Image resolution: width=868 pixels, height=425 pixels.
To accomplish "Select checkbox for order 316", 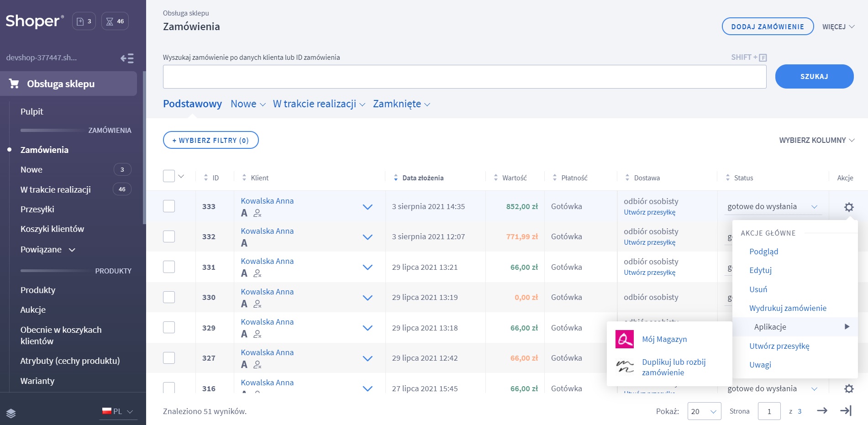I will coord(169,388).
